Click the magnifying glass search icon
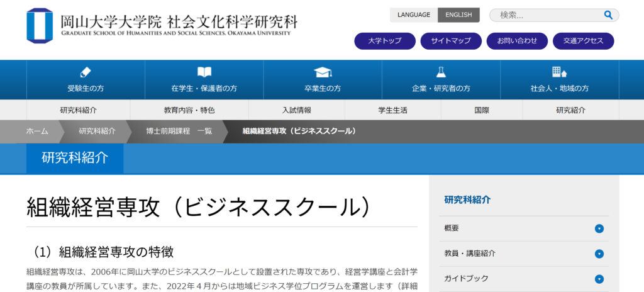 click(x=608, y=15)
